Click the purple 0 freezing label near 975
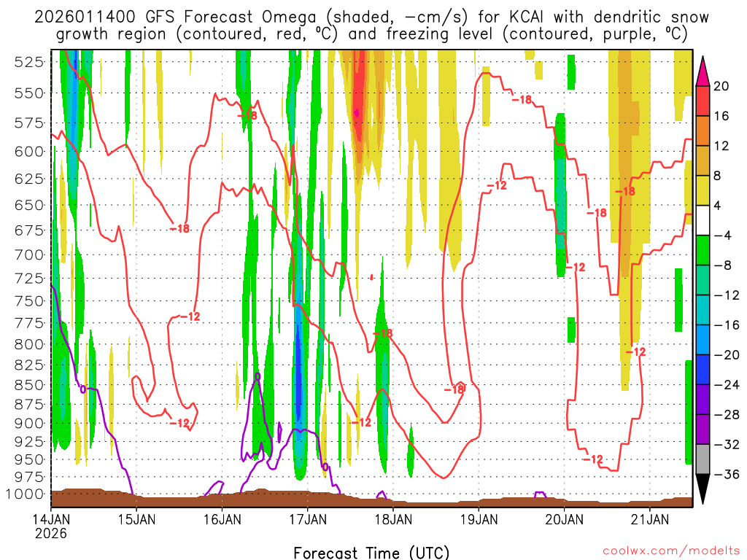 (x=325, y=467)
